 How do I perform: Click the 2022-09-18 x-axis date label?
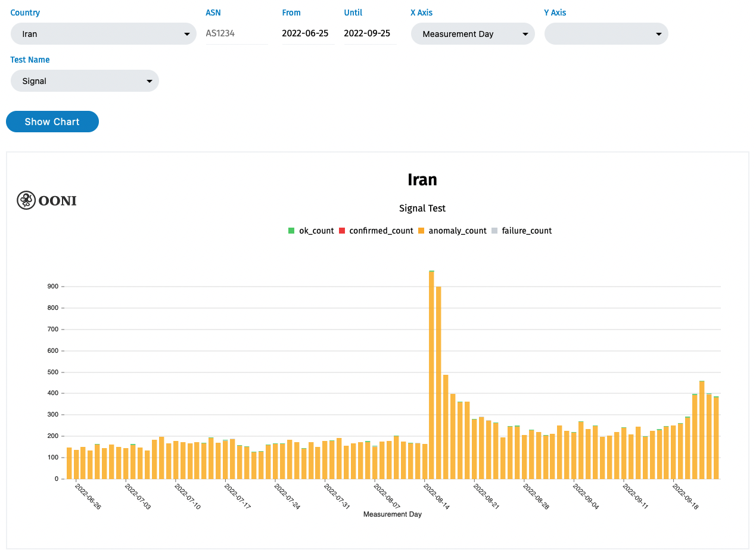[685, 496]
